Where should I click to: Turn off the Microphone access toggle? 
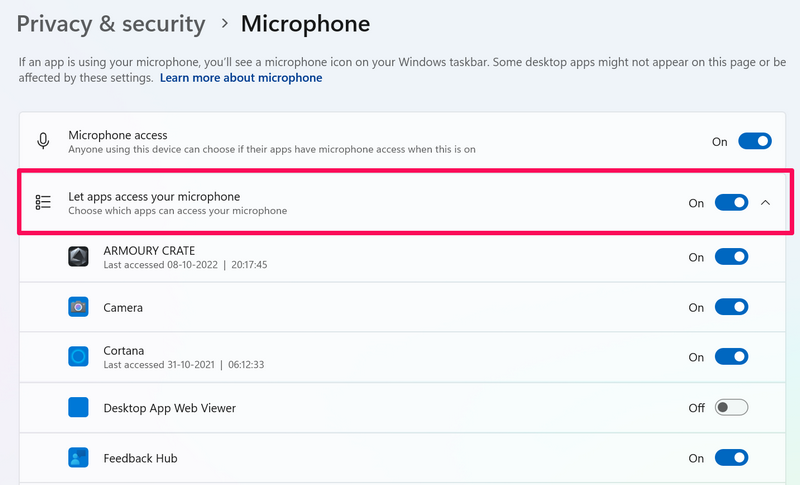pos(755,141)
